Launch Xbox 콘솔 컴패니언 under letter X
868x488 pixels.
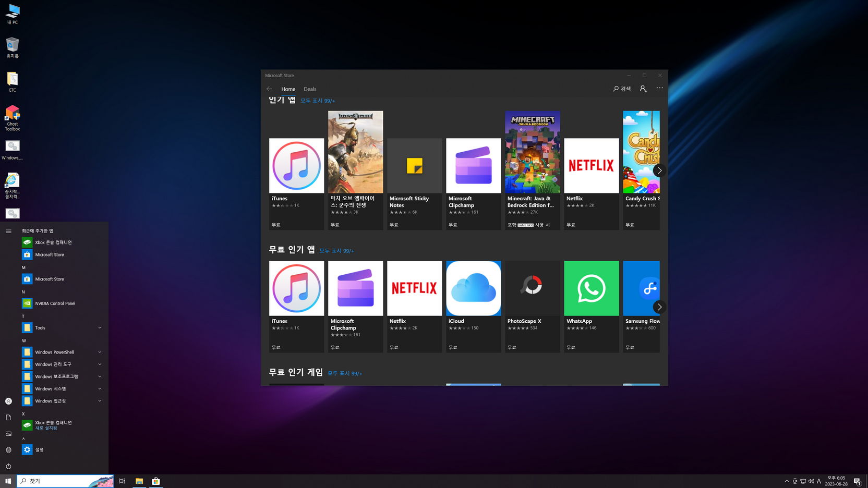[x=63, y=425]
